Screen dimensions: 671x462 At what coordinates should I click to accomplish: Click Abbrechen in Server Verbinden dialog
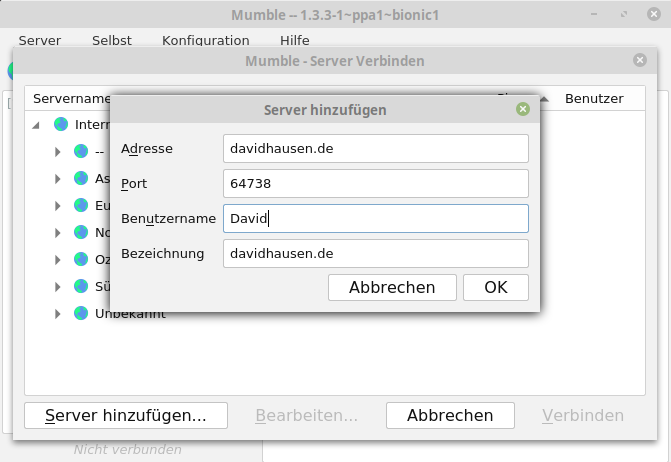click(450, 415)
